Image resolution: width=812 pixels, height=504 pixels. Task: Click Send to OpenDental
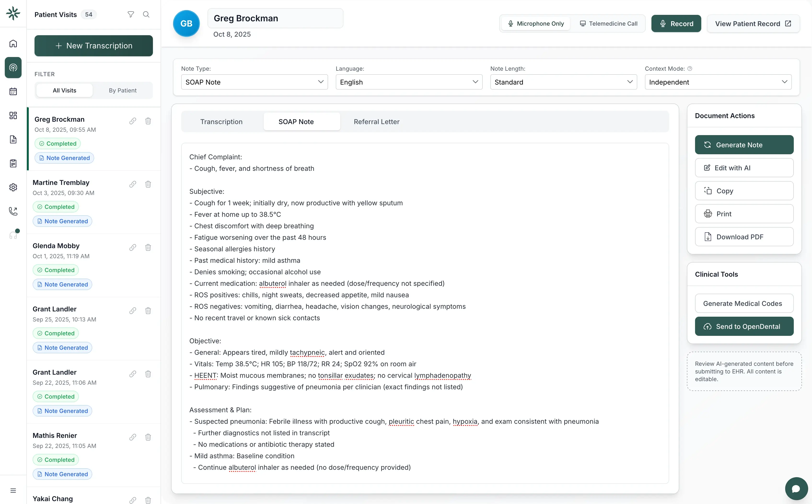coord(744,326)
